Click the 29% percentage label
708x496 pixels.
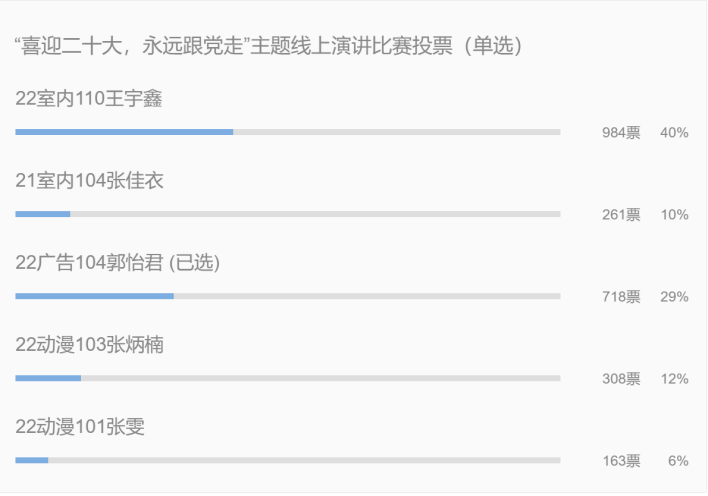click(674, 297)
